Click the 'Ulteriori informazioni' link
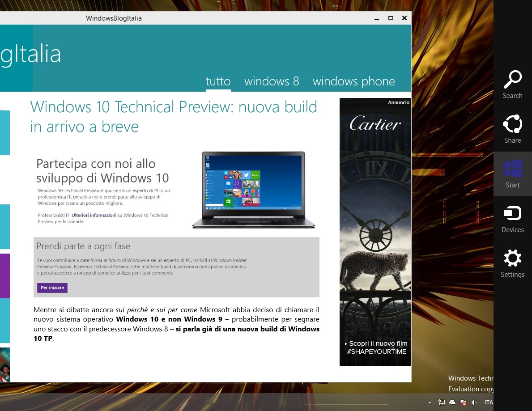Viewport: 532px width, 411px height. point(94,215)
